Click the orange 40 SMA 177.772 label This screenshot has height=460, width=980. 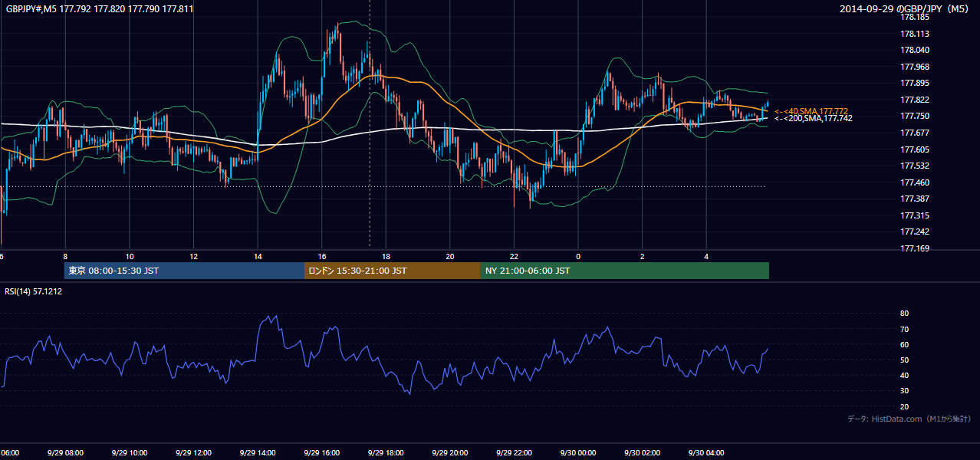coord(811,111)
